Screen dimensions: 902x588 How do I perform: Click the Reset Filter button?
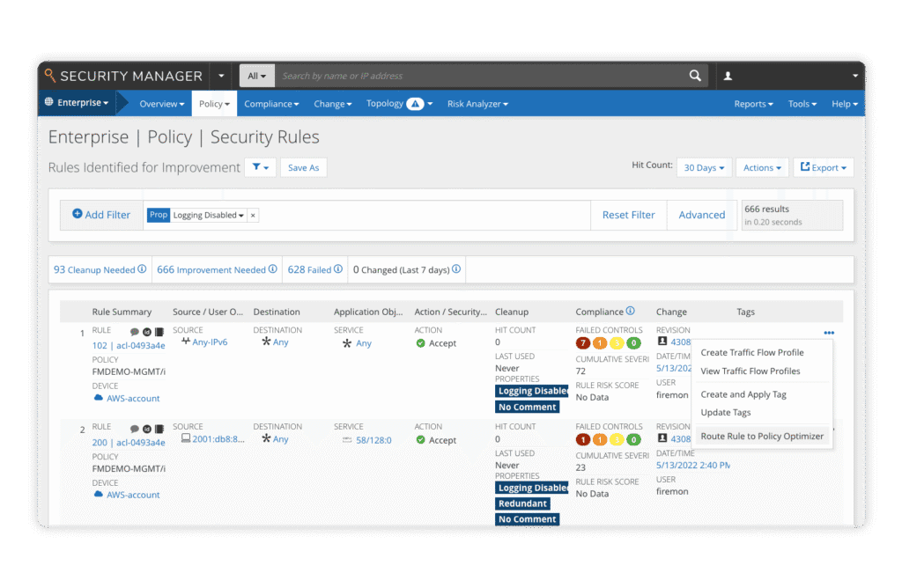628,214
